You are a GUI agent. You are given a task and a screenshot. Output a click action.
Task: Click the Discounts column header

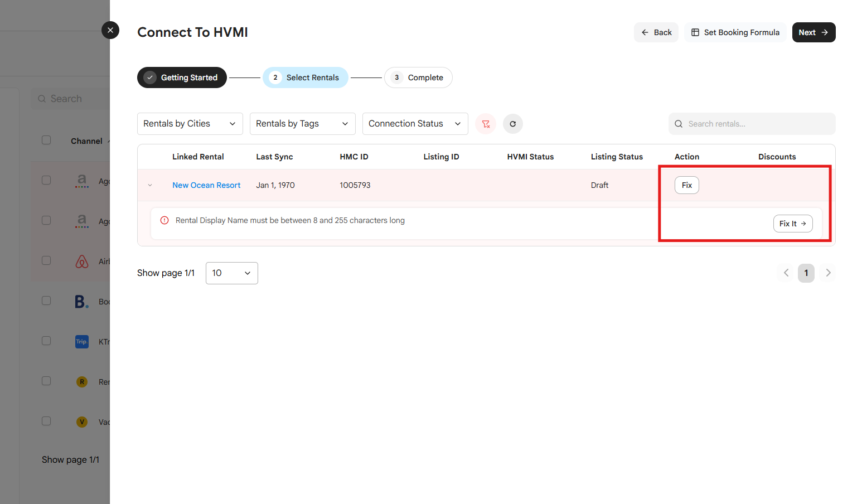click(777, 157)
